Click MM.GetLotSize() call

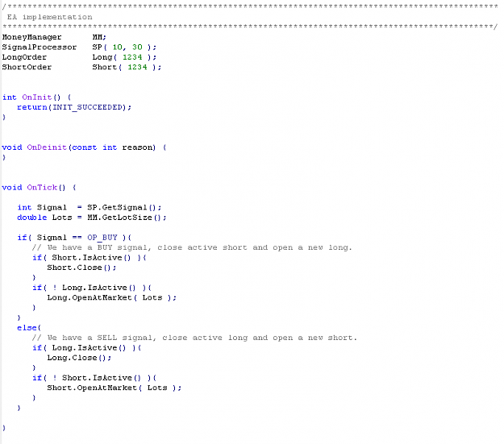click(127, 218)
